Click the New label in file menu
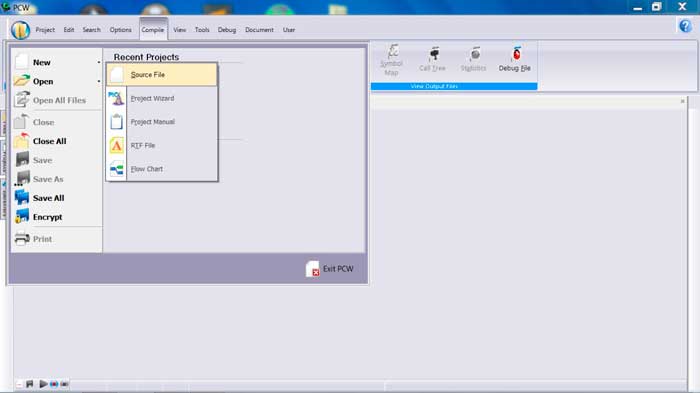 (42, 63)
